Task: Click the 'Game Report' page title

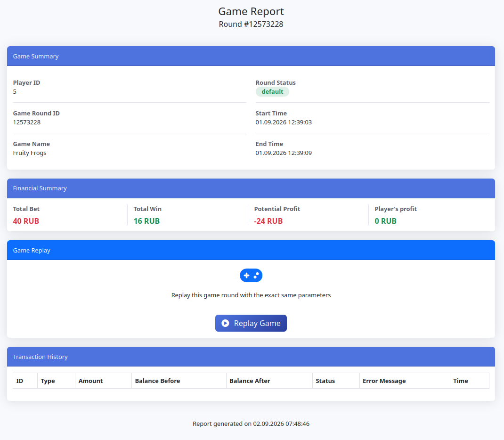Action: (251, 11)
